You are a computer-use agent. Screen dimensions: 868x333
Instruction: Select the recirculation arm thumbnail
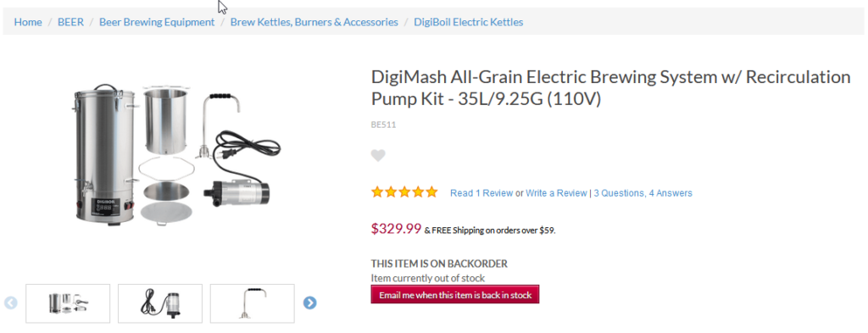(x=252, y=303)
